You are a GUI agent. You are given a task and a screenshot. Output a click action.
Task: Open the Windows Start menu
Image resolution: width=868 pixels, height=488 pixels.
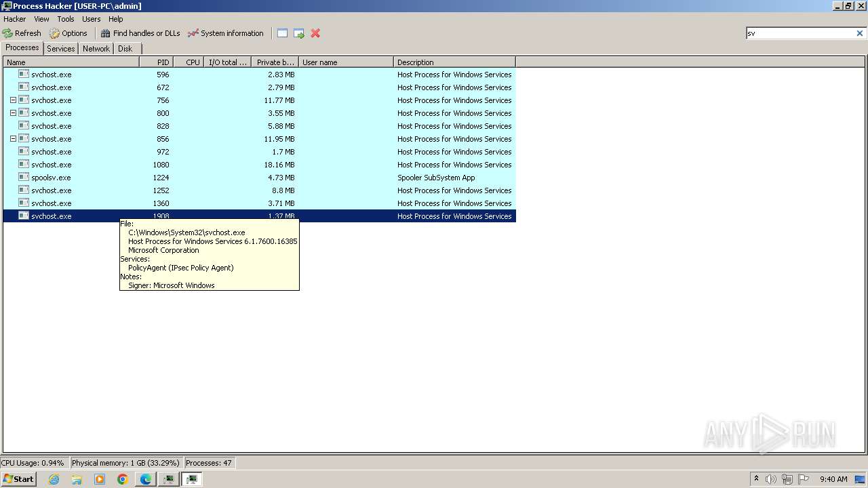[x=18, y=479]
